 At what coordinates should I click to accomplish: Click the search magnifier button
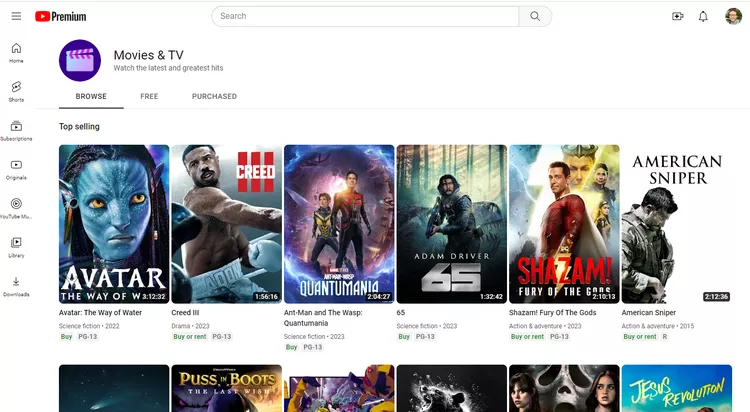(x=535, y=16)
